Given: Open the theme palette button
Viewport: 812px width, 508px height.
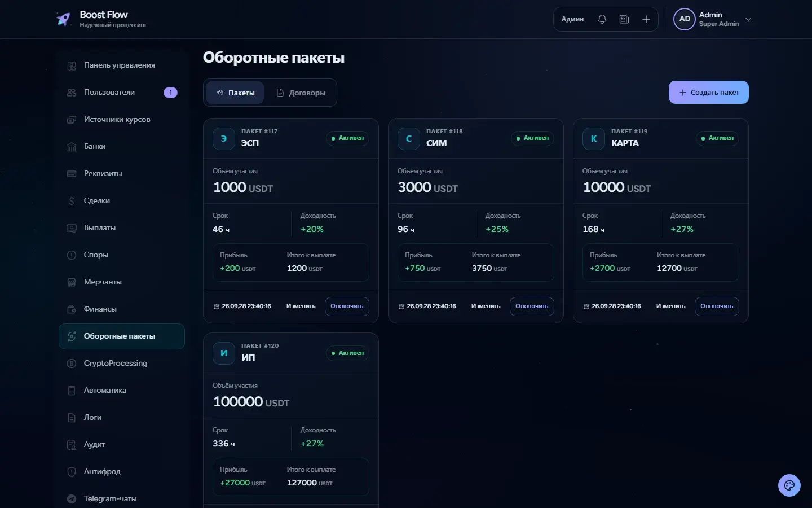Looking at the screenshot, I should 789,485.
